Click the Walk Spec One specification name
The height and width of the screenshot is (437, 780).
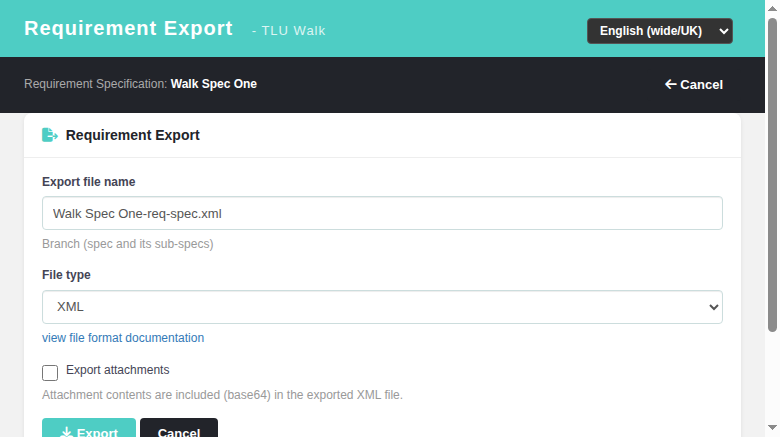pos(214,84)
